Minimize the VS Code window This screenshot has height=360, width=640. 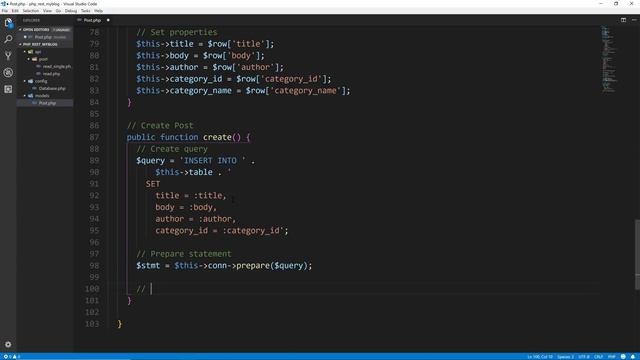[601, 4]
